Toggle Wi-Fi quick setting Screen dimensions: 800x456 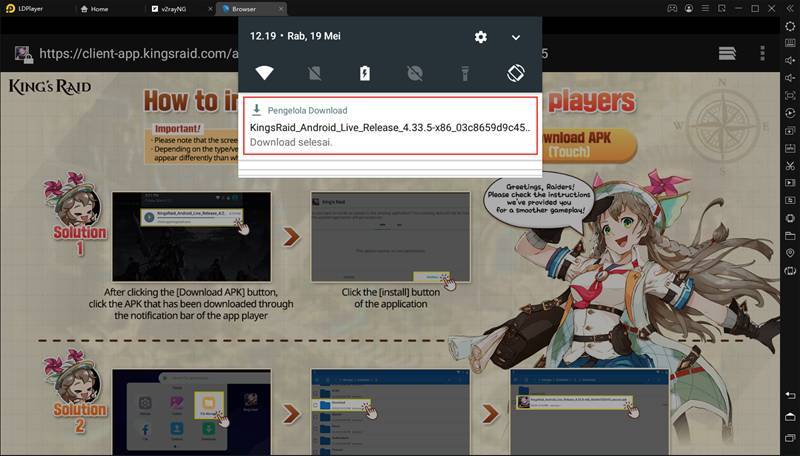tap(264, 73)
